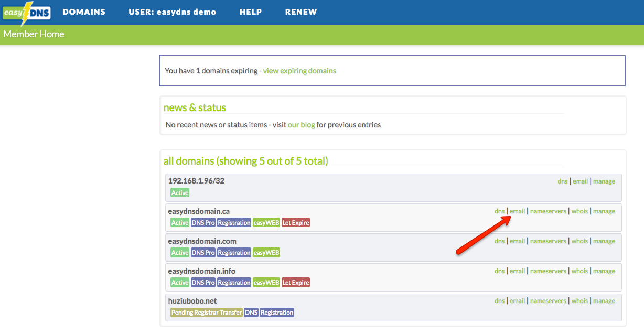Open the DOMAINS menu
The width and height of the screenshot is (644, 334).
tap(84, 12)
